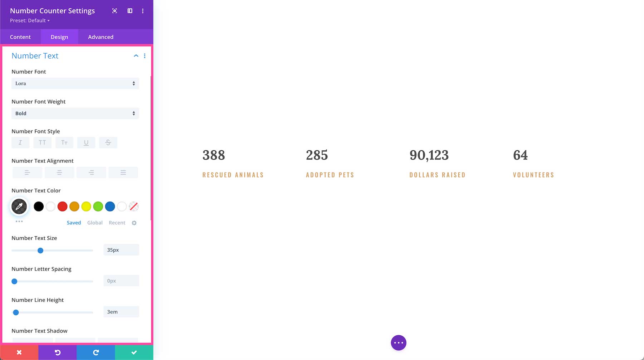Set number text alignment to right
The width and height of the screenshot is (644, 360).
(x=91, y=172)
